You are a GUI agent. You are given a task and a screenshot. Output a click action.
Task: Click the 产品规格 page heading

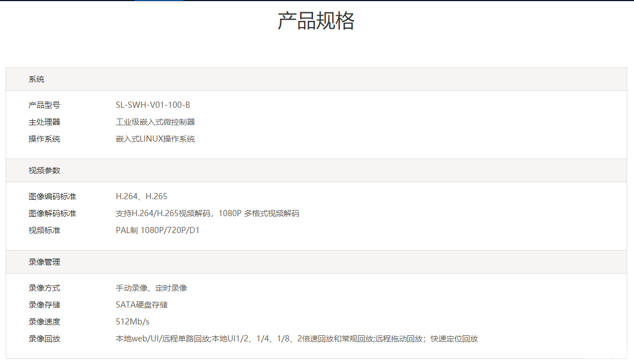tap(316, 21)
